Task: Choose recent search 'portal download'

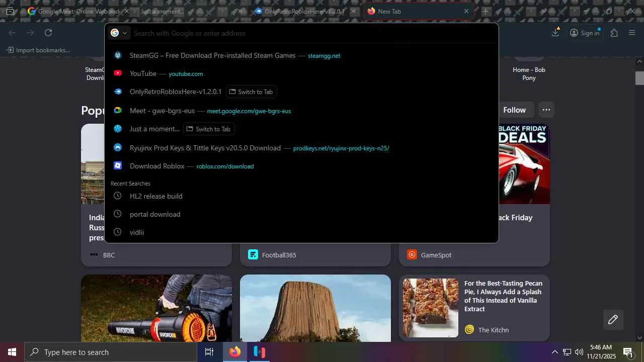Action: pyautogui.click(x=301, y=214)
